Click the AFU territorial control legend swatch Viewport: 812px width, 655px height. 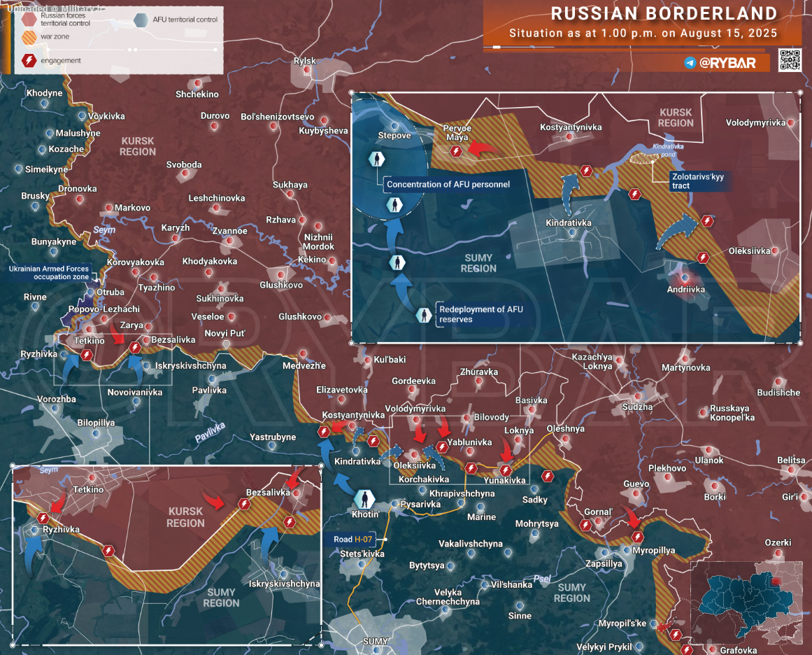click(141, 20)
